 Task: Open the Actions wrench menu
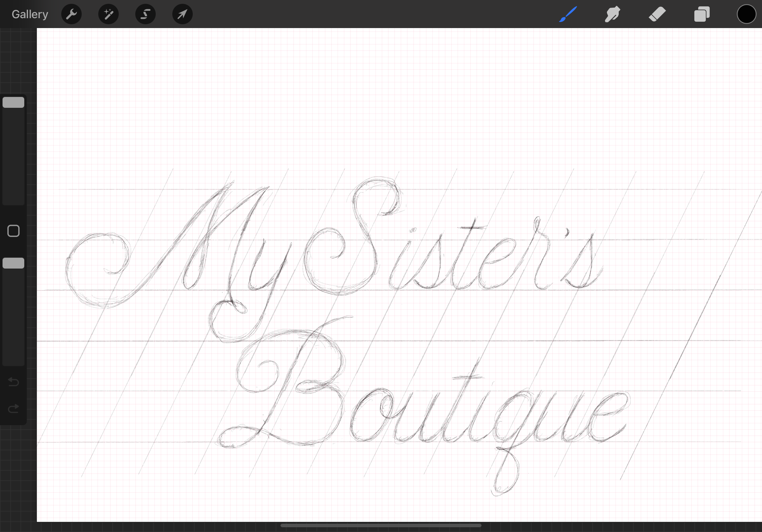point(71,14)
